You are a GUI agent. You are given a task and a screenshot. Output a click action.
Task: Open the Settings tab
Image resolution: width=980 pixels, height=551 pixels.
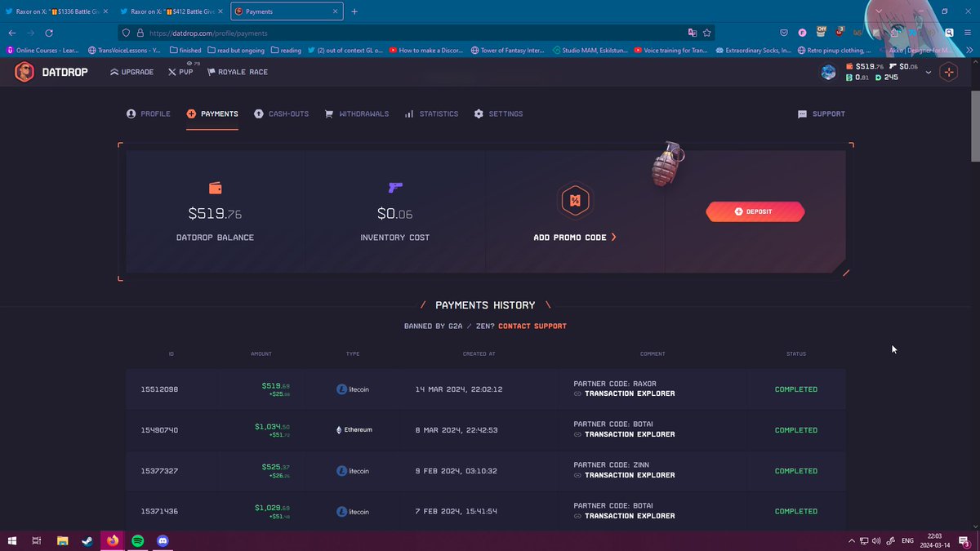[498, 114]
